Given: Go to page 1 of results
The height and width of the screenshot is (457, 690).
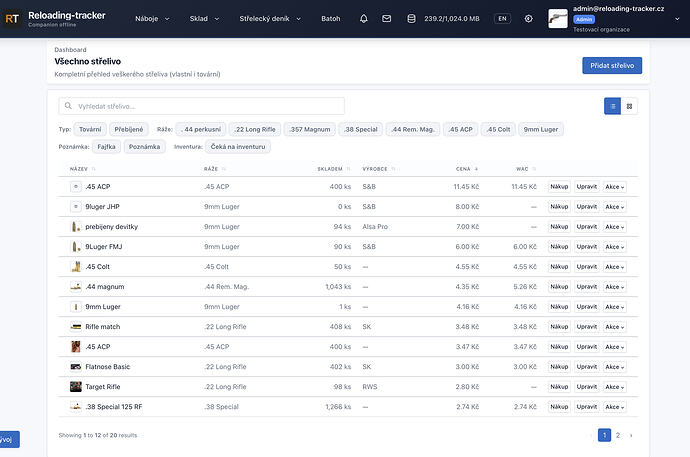Looking at the screenshot, I should pyautogui.click(x=604, y=435).
